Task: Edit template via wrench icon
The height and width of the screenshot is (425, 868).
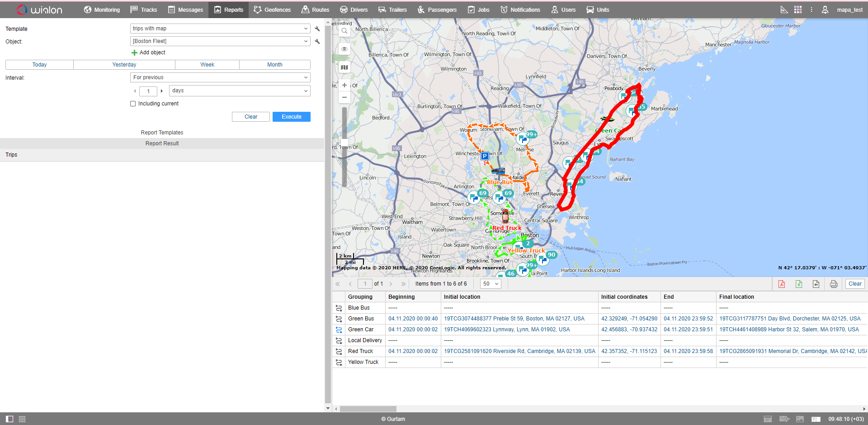Action: point(317,29)
